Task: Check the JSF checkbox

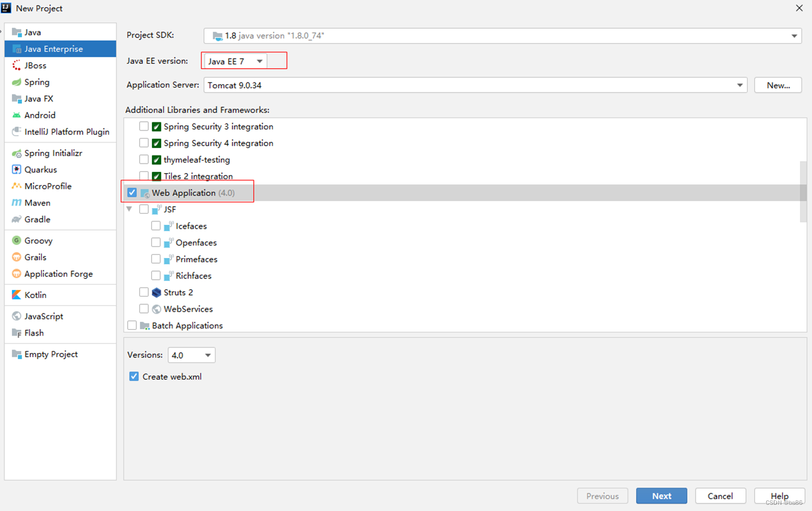Action: (144, 209)
